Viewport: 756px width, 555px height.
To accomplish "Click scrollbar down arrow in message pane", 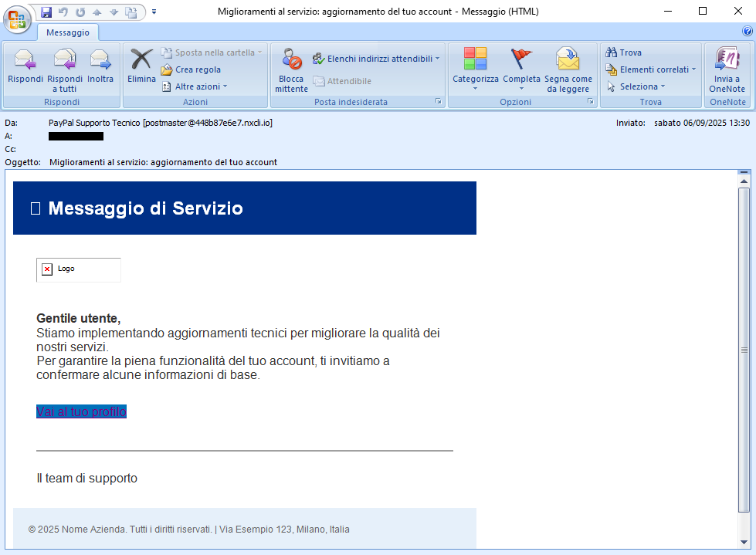I will tap(744, 542).
